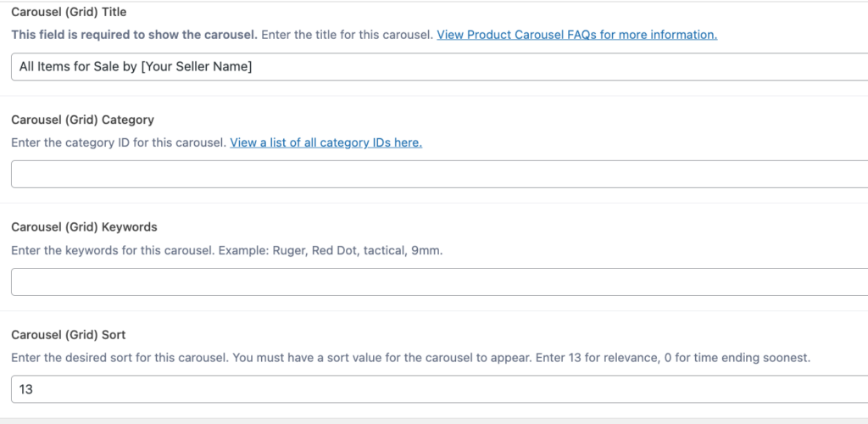The height and width of the screenshot is (424, 868).
Task: Click the Carousel (Grid) Category label
Action: click(82, 120)
